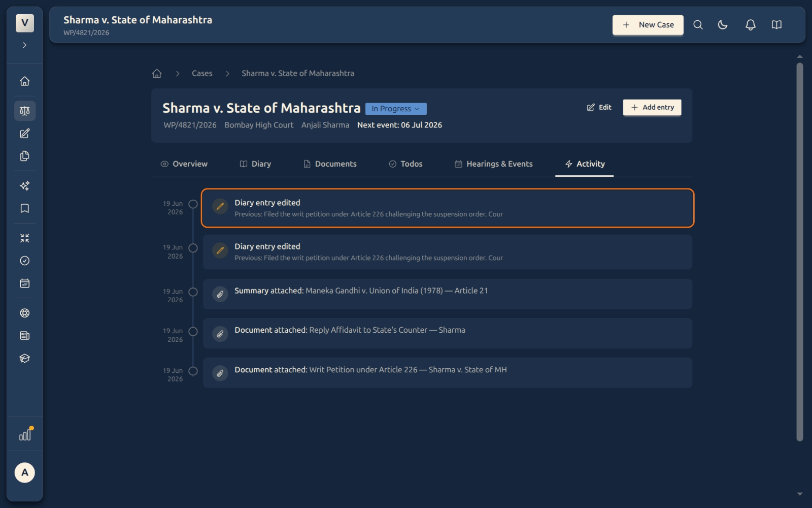Click the page vertical scrollbar
Viewport: 812px width, 508px height.
(x=800, y=252)
